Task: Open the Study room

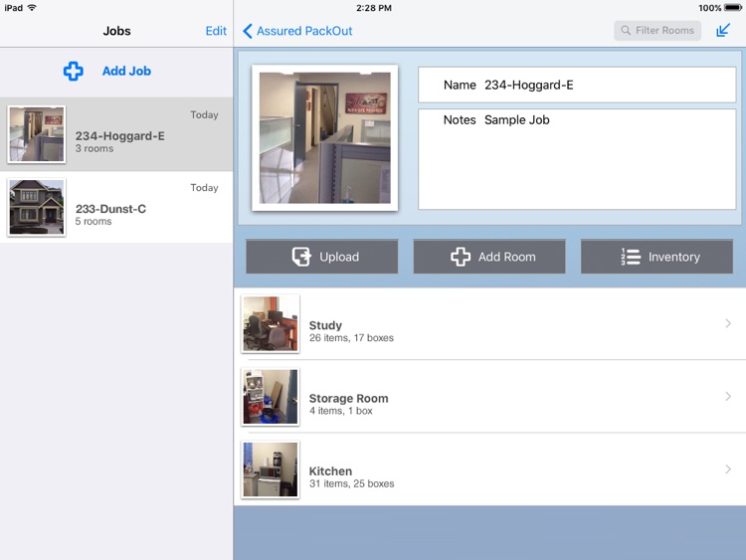Action: [x=490, y=323]
